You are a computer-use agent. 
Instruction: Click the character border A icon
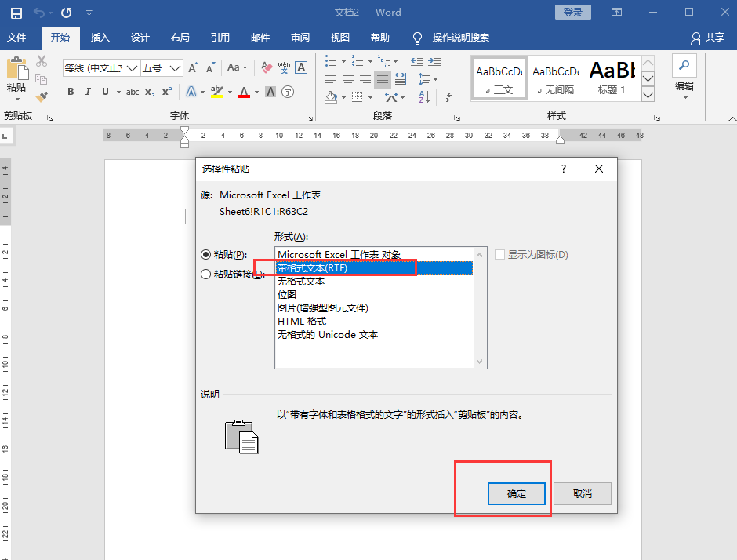tap(301, 67)
